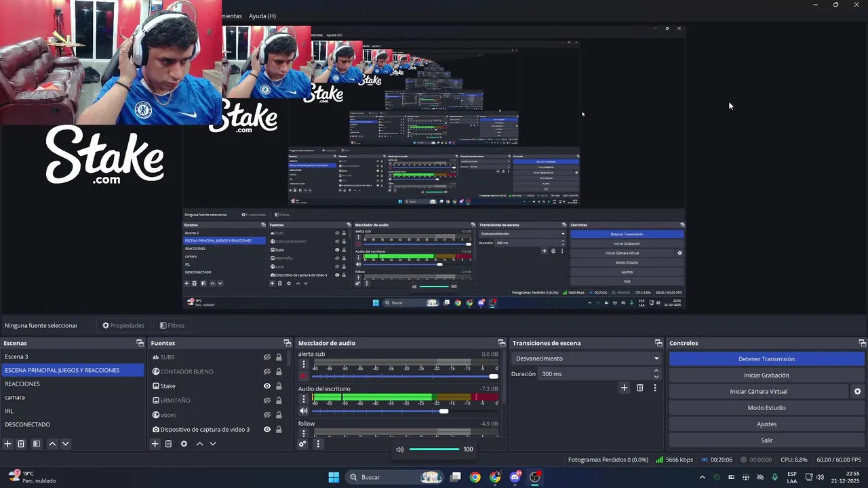Add a new scene with the plus icon

(x=8, y=444)
